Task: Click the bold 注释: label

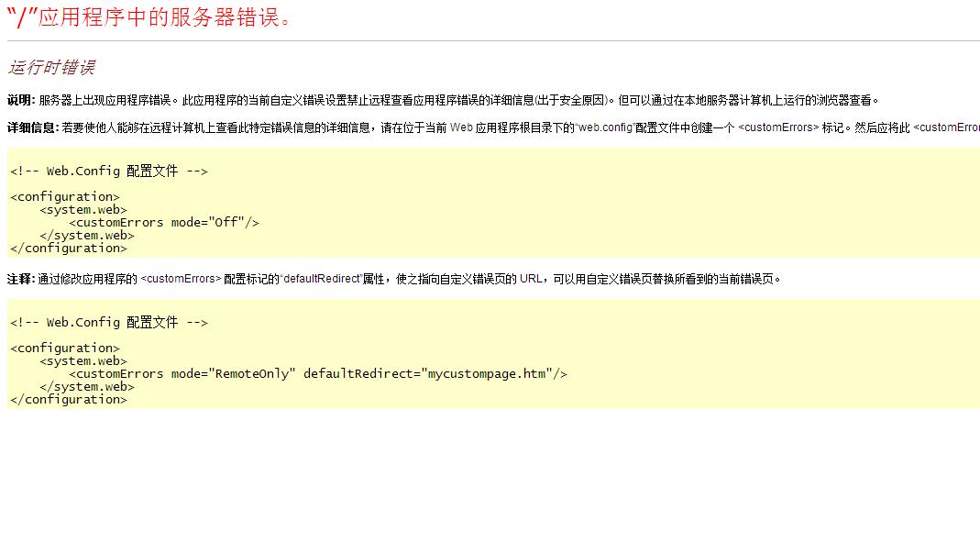Action: 21,279
